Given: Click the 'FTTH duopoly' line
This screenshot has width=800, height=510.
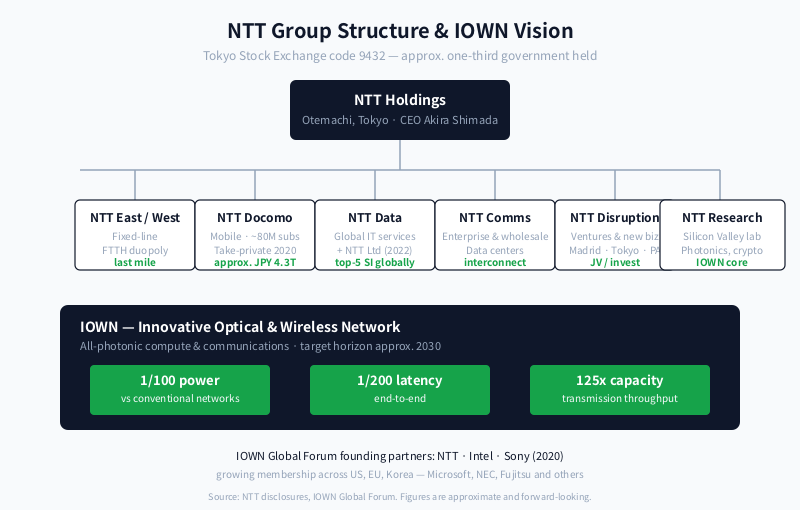Looking at the screenshot, I should click(x=135, y=250).
